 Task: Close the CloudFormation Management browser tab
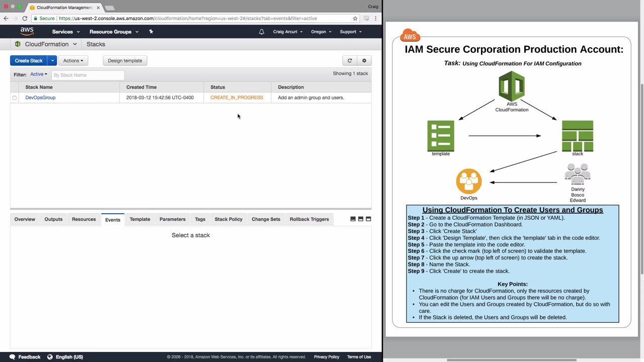(98, 8)
